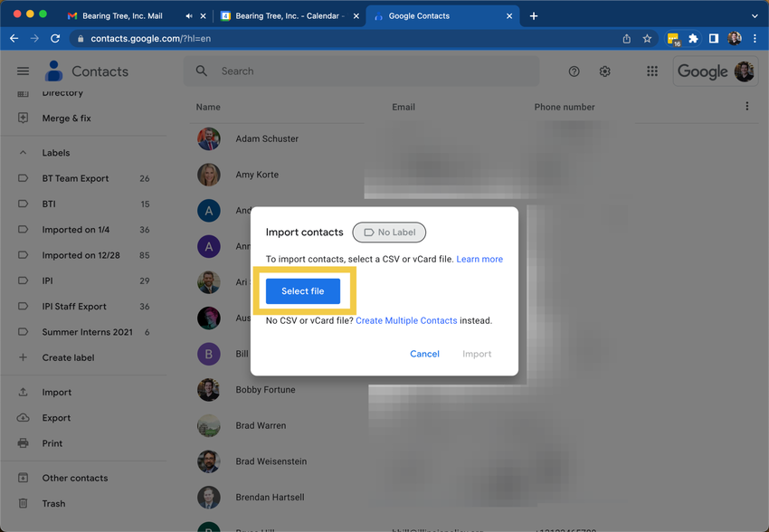This screenshot has height=532, width=769.
Task: Bookmark this page with the star
Action: [x=647, y=39]
